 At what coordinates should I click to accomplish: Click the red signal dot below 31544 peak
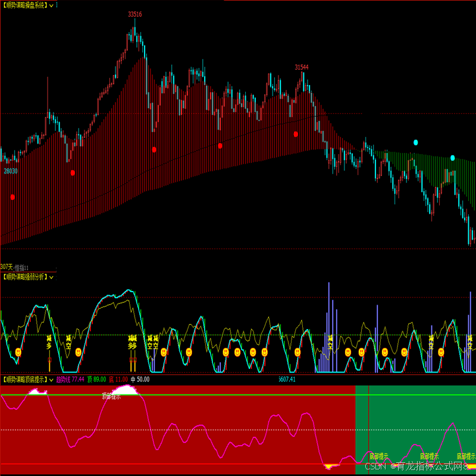pos(296,134)
